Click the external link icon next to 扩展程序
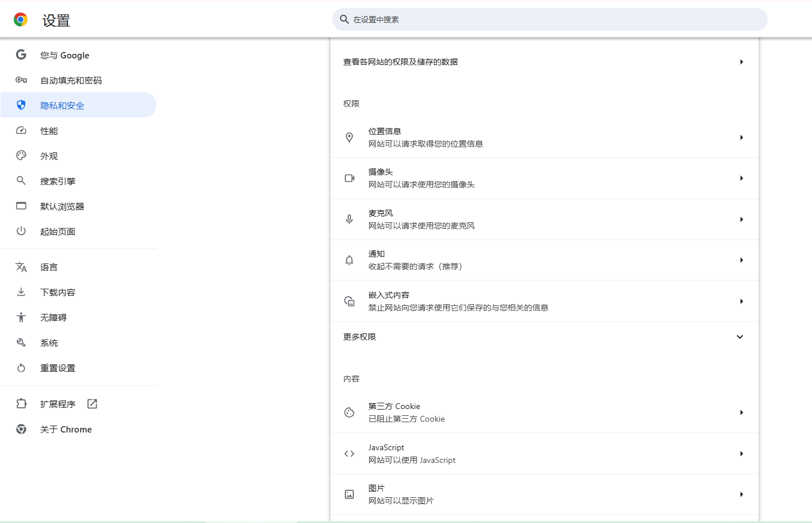 (92, 404)
